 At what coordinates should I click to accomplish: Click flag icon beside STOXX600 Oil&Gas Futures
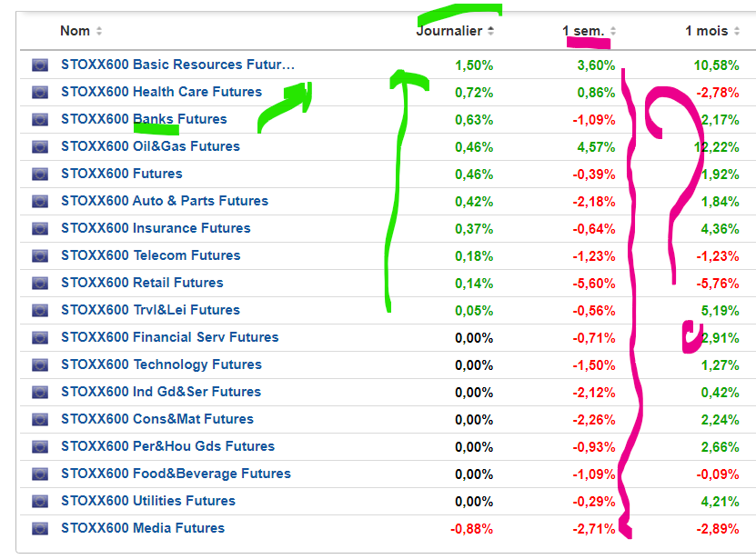point(40,146)
